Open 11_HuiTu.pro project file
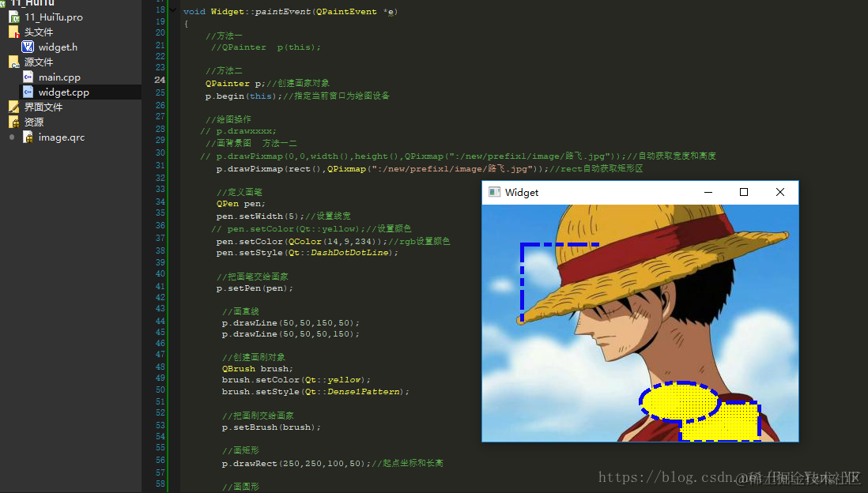868x493 pixels. 53,17
